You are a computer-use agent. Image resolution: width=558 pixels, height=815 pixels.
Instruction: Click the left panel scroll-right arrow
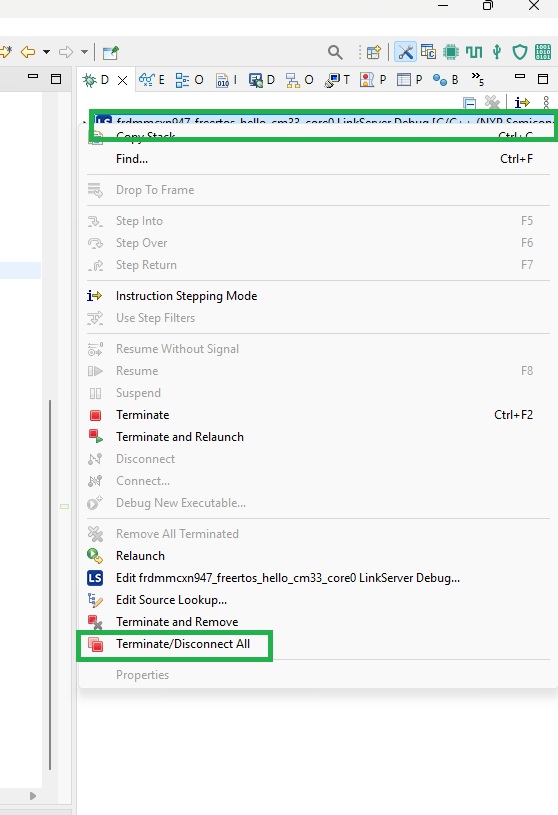click(33, 796)
